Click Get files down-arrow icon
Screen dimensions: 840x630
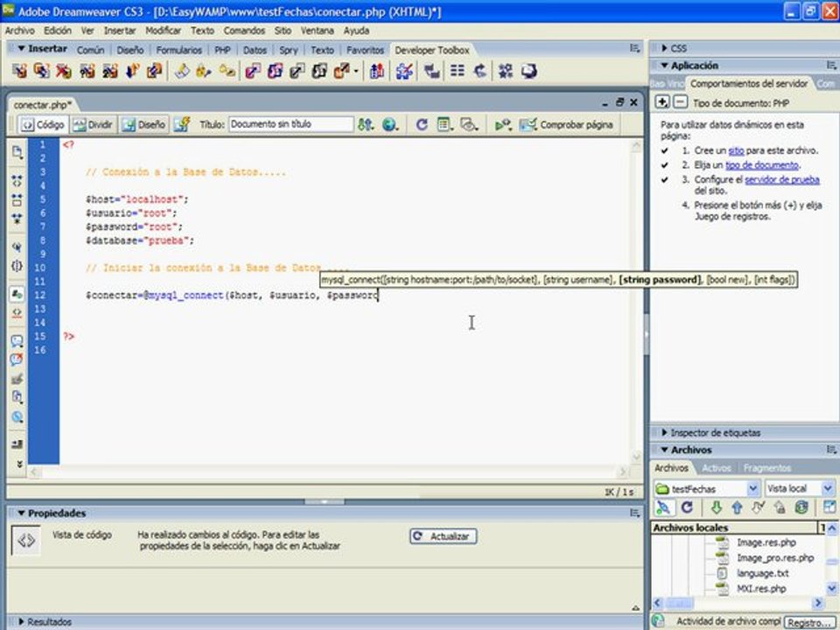click(x=717, y=507)
